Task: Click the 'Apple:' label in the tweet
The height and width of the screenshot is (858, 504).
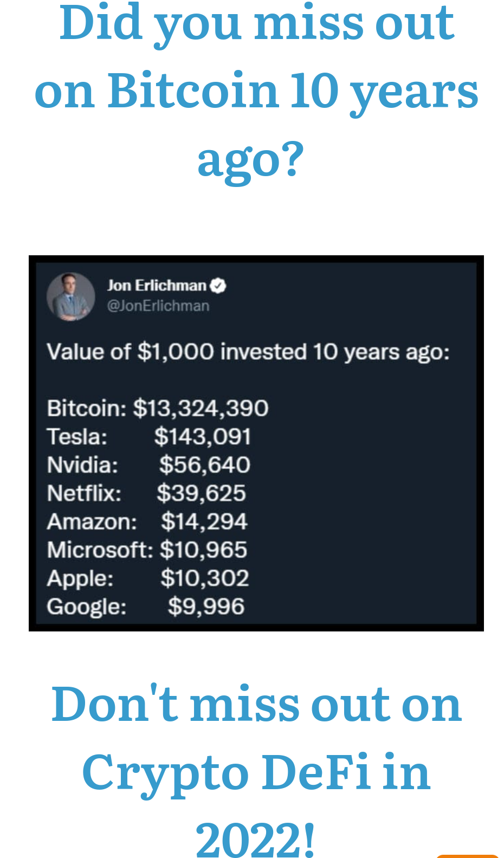Action: pos(80,578)
